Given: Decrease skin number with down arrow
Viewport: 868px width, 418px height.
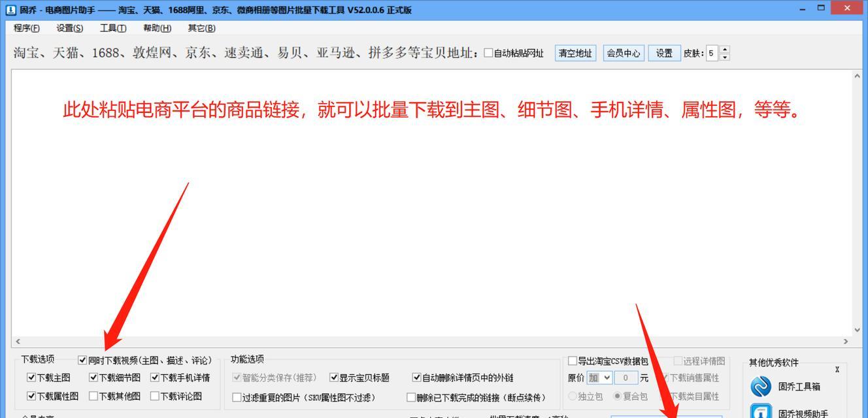Looking at the screenshot, I should [724, 57].
